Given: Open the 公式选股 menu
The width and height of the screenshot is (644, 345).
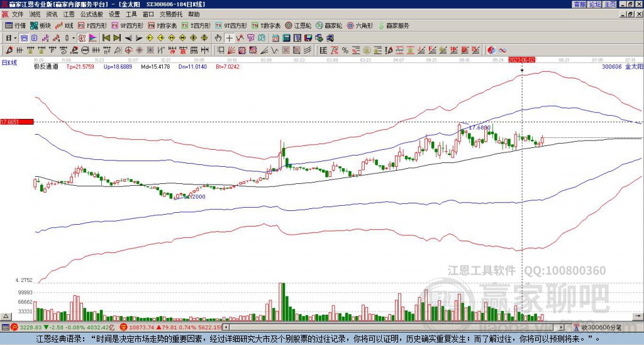Looking at the screenshot, I should click(x=92, y=14).
